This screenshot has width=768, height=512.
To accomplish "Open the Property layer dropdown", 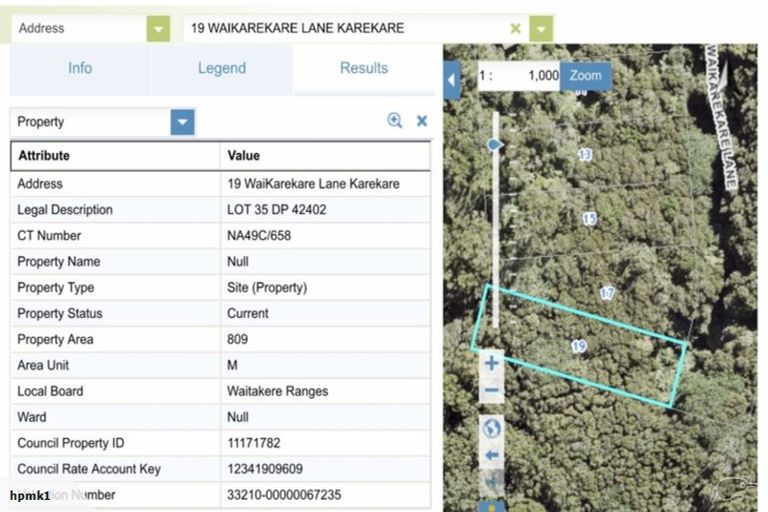I will [x=183, y=122].
